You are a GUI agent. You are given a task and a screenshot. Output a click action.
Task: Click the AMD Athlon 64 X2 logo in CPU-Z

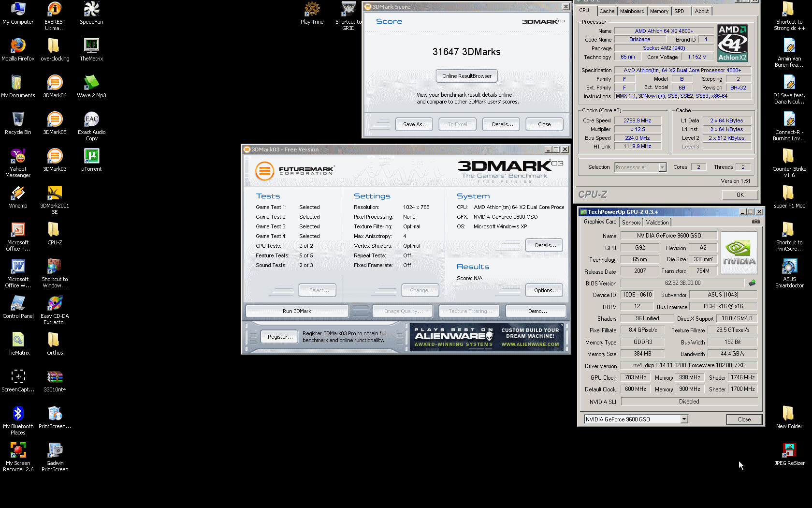[x=732, y=43]
